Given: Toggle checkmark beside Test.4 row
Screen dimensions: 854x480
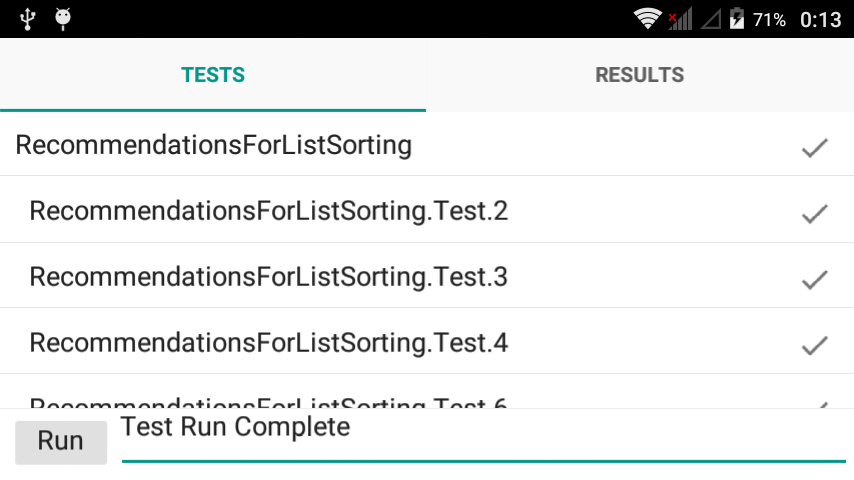Looking at the screenshot, I should tap(815, 345).
